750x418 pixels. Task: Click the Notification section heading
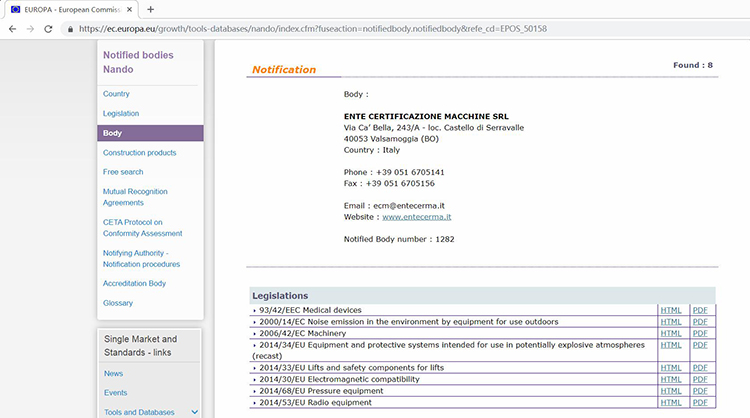pos(284,69)
